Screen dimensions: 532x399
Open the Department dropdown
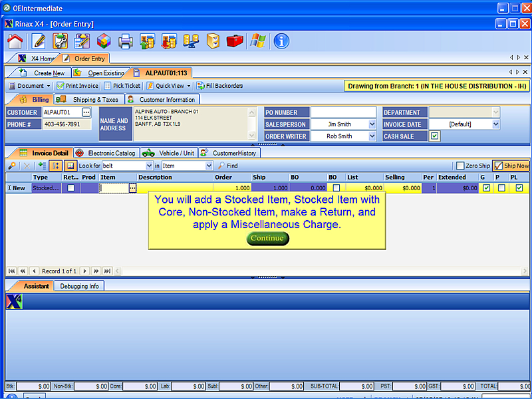pos(495,112)
